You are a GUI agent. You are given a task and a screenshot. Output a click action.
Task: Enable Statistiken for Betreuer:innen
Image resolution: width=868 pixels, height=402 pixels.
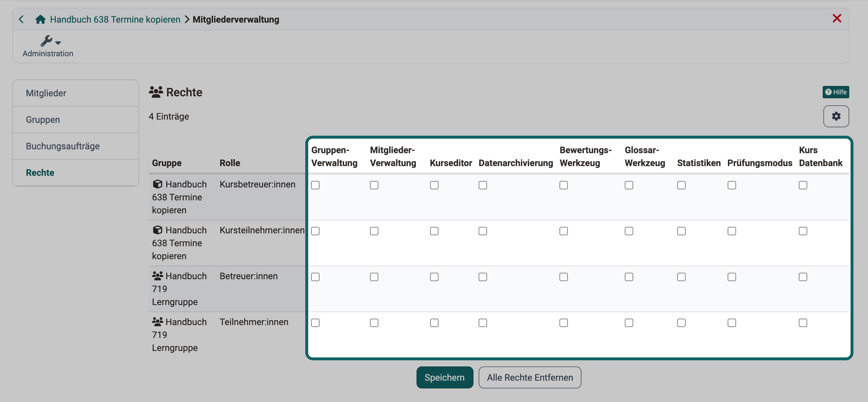pyautogui.click(x=681, y=277)
